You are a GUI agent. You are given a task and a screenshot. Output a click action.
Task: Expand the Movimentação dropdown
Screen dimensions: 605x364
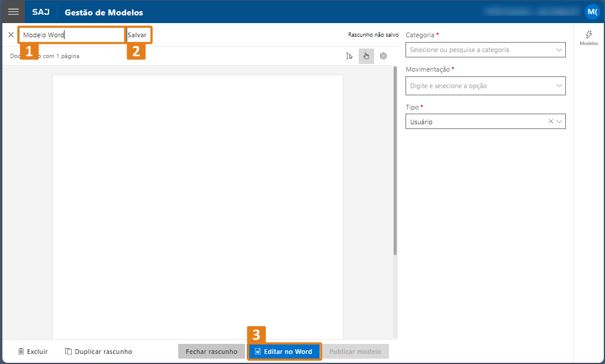[x=559, y=86]
